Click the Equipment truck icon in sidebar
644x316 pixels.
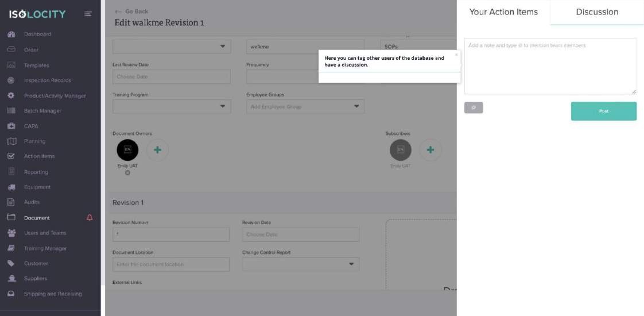11,187
